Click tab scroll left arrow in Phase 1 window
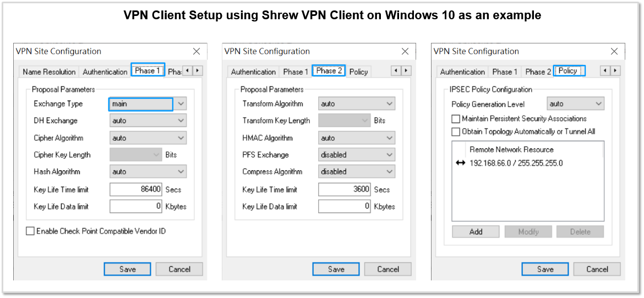The image size is (644, 298). point(187,70)
